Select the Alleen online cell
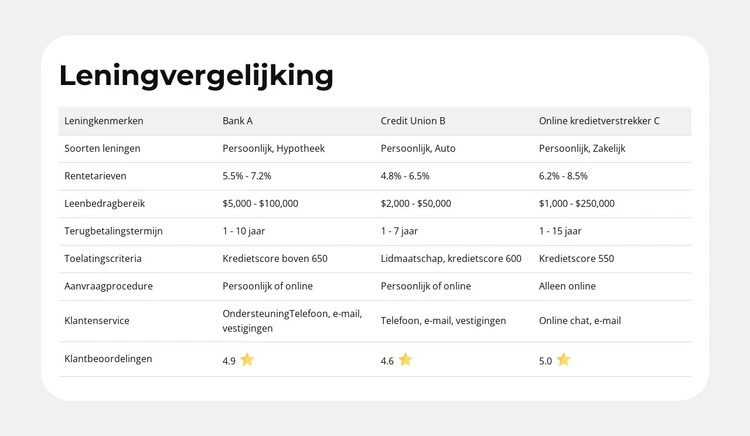The height and width of the screenshot is (436, 750). pos(567,286)
